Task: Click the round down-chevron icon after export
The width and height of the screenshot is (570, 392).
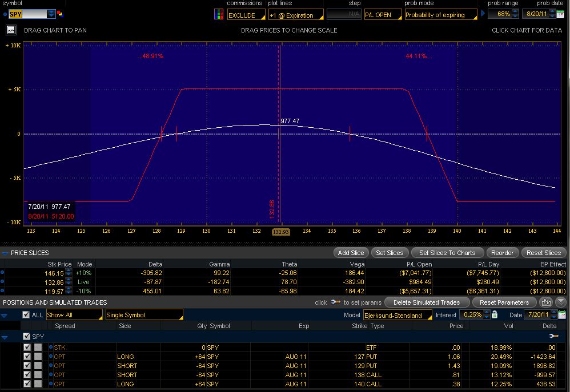Action: point(560,302)
